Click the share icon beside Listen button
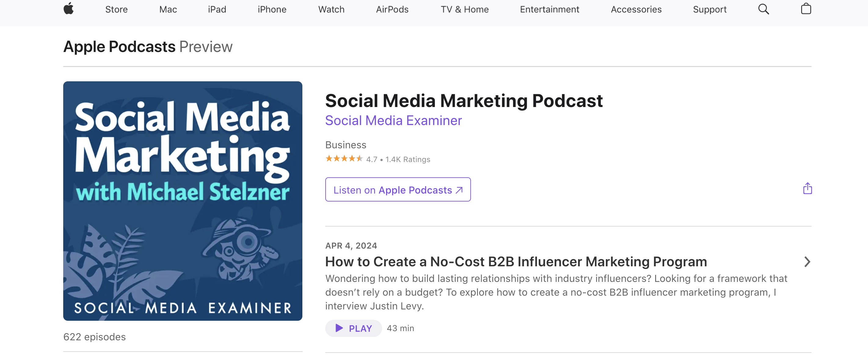This screenshot has height=362, width=868. (807, 188)
